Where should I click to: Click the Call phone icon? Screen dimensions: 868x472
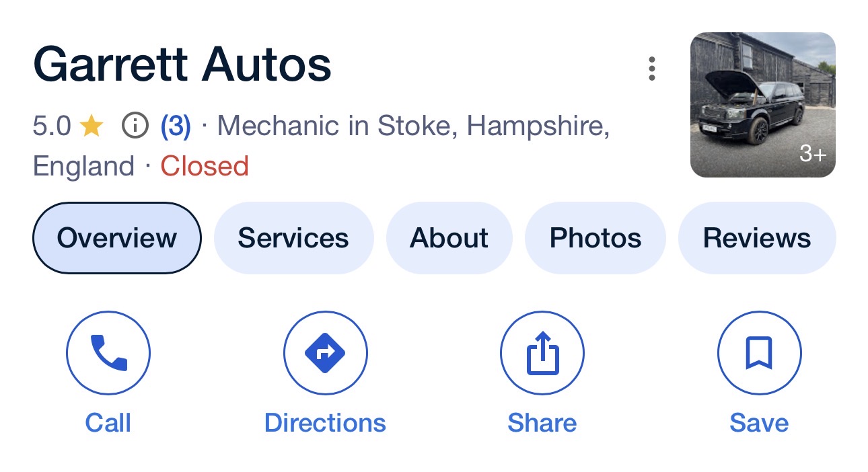[x=108, y=352]
